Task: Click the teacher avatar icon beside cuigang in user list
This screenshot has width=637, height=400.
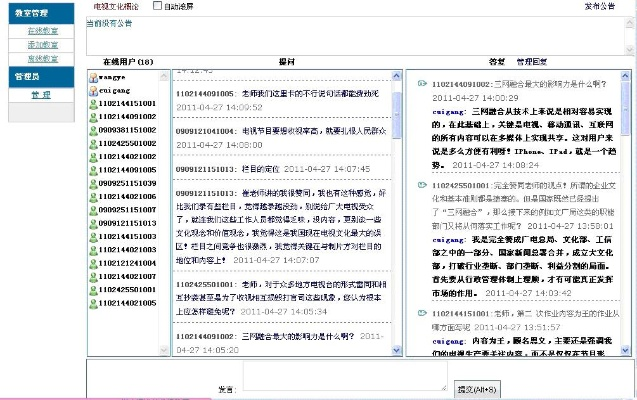Action: 93,91
